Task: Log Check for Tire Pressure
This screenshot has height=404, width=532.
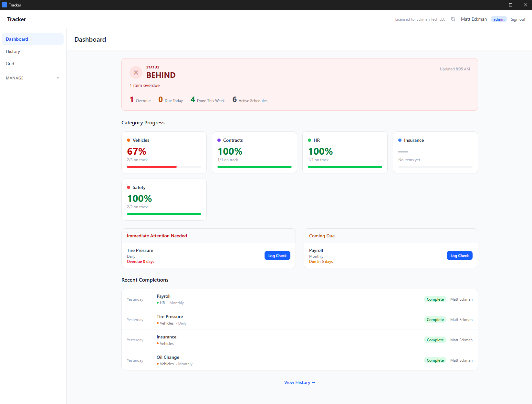Action: (277, 255)
